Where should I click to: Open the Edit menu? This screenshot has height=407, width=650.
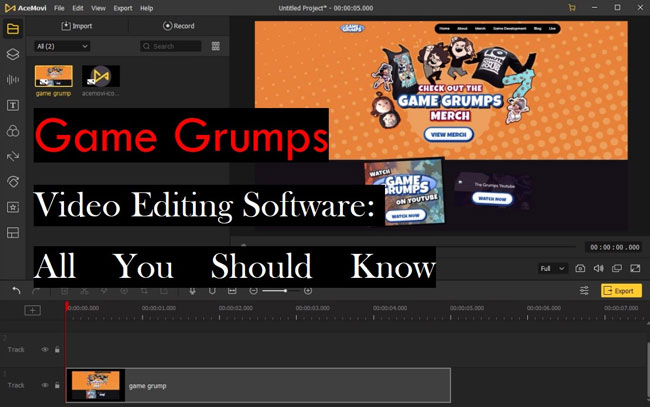[78, 8]
